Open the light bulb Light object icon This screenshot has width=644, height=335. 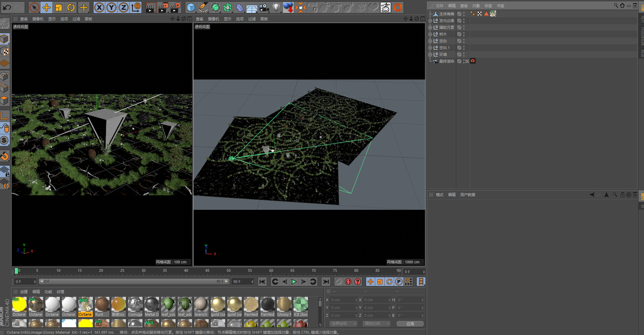pos(276,7)
